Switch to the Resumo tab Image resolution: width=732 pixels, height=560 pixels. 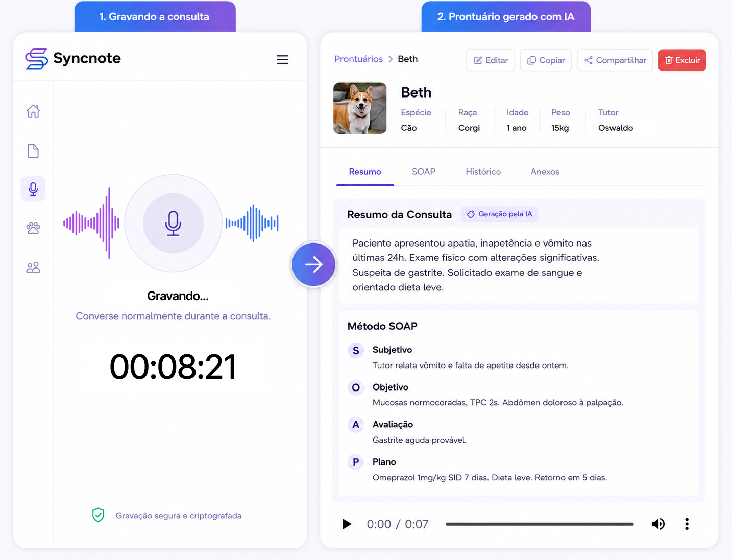(x=365, y=172)
